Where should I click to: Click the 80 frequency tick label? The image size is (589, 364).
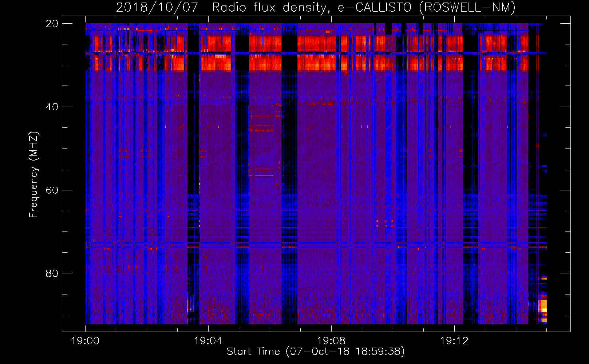(x=52, y=273)
